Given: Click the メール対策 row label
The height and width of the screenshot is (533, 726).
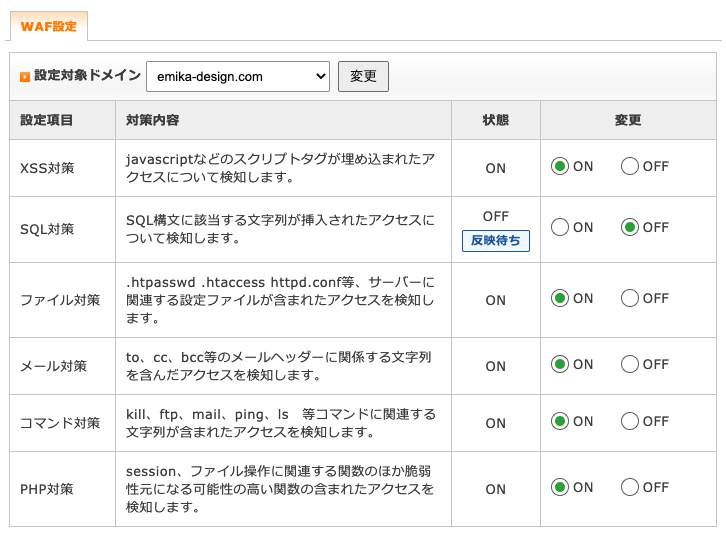Looking at the screenshot, I should [x=53, y=366].
